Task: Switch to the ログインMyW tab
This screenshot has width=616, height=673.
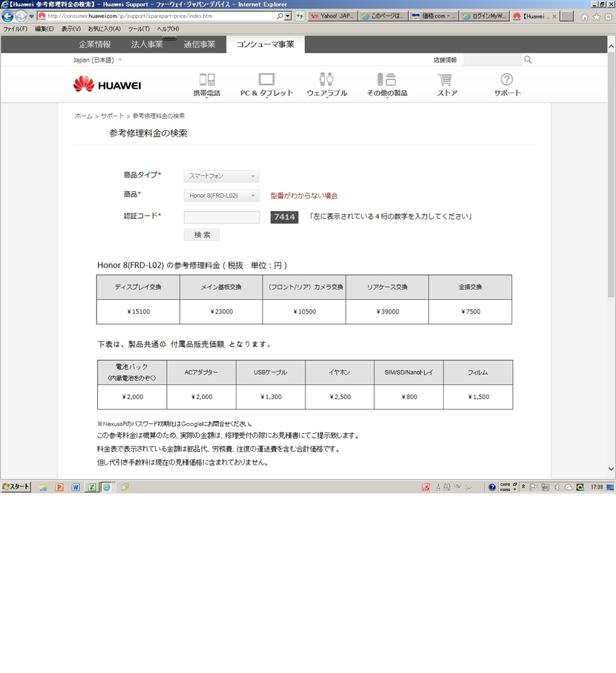Action: click(x=485, y=16)
